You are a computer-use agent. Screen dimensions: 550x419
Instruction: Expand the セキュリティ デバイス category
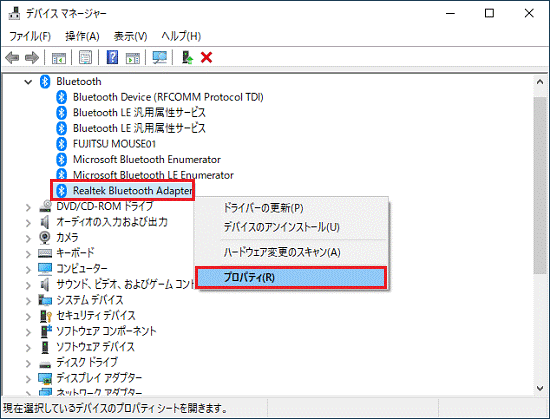[28, 317]
